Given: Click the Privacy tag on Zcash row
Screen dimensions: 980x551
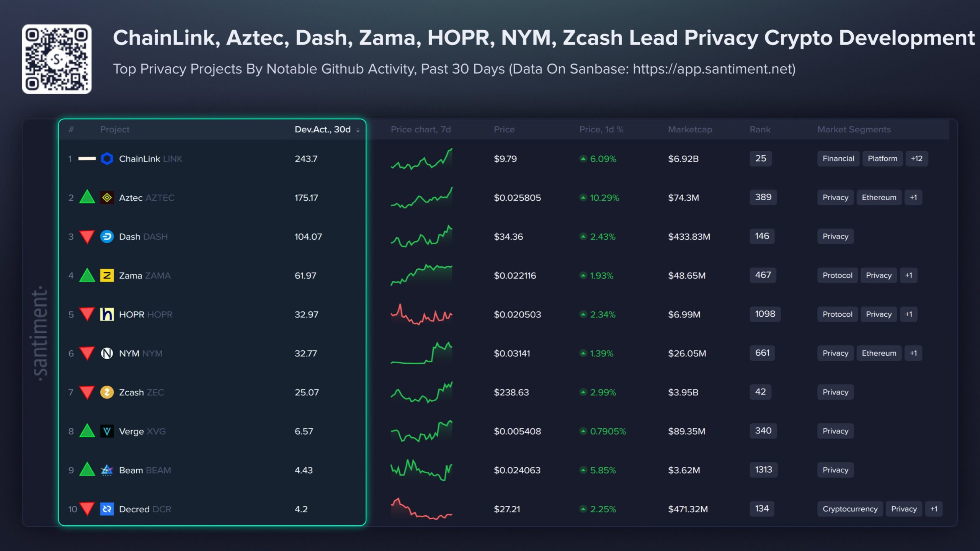Looking at the screenshot, I should (835, 392).
